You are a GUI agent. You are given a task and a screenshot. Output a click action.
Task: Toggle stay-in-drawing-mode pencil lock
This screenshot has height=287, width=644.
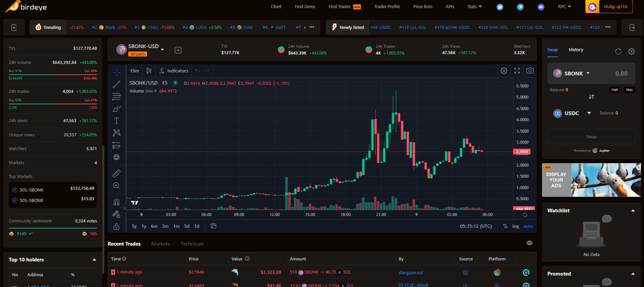[x=116, y=214]
